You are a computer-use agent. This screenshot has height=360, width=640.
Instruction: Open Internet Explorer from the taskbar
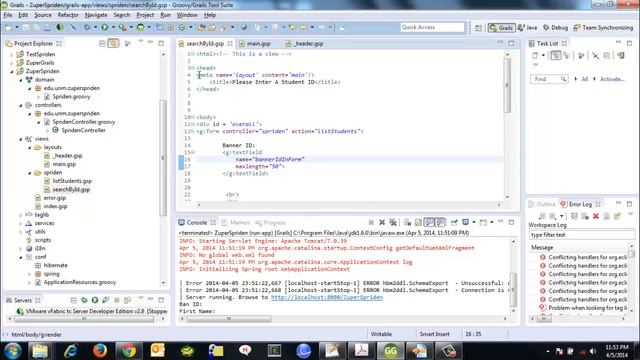(71, 351)
